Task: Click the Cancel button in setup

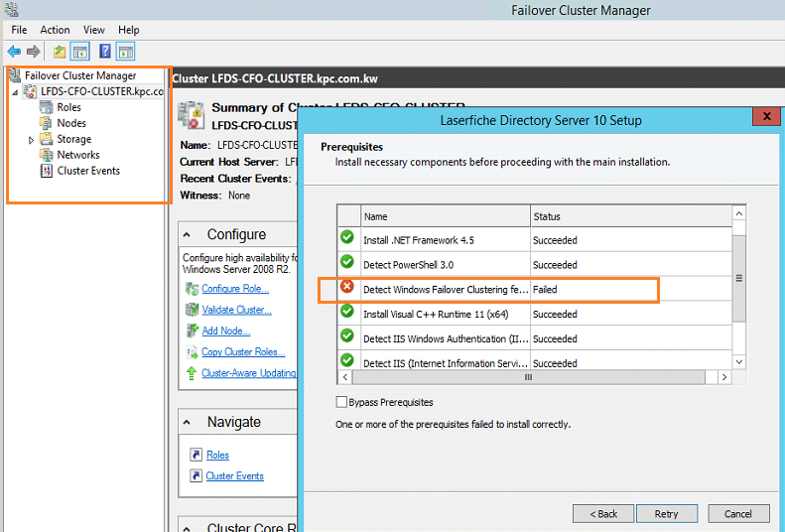Action: click(x=738, y=513)
